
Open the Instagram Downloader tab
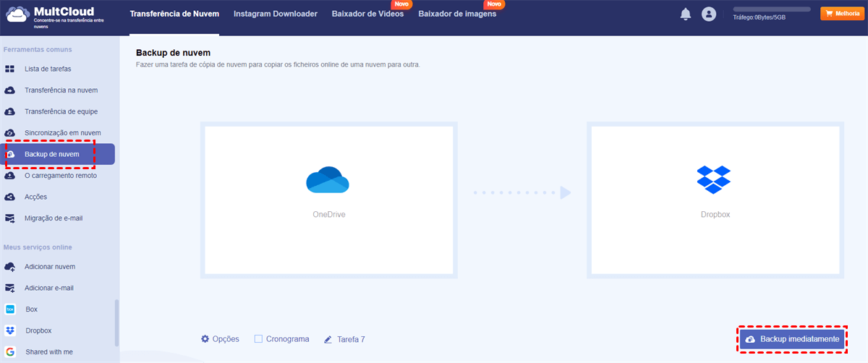(x=276, y=14)
